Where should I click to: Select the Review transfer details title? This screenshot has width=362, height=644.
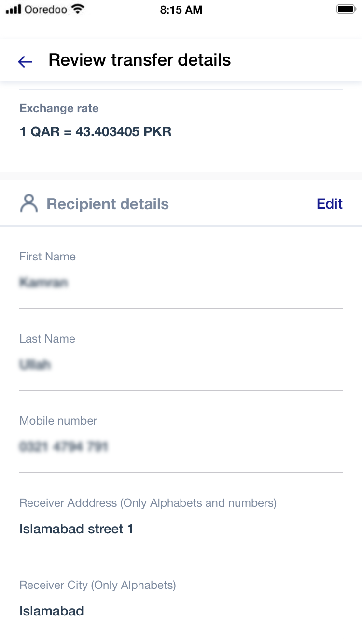click(x=140, y=60)
